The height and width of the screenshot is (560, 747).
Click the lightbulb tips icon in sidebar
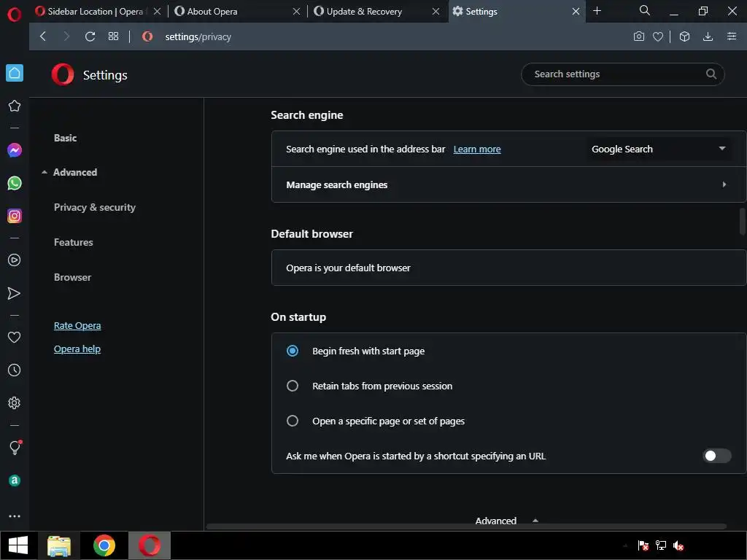tap(15, 447)
